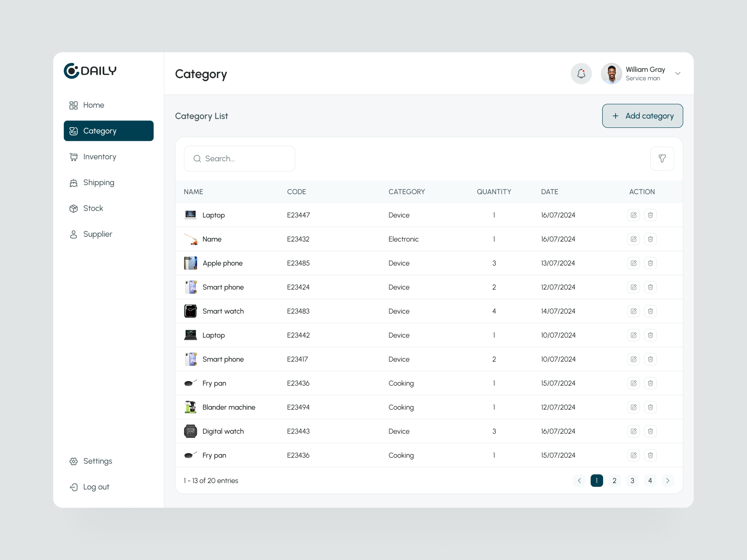Delete the Blander machine entry
Viewport: 747px width, 560px height.
[650, 407]
